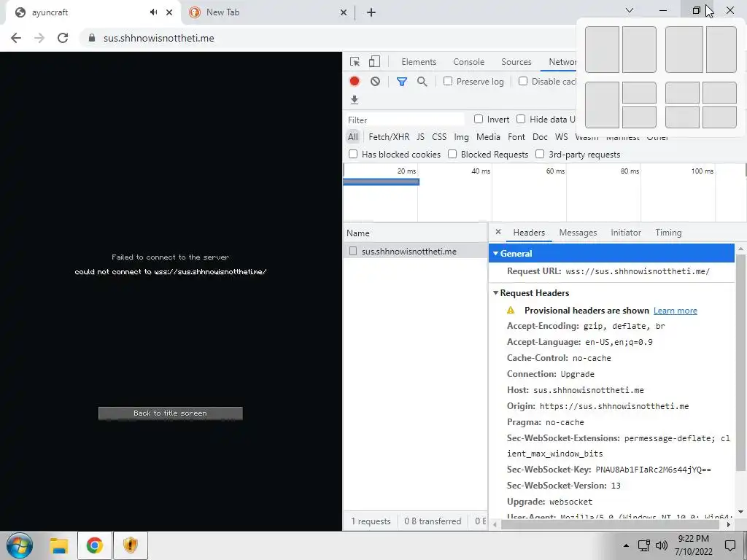
Task: Open File Explorer from taskbar
Action: [59, 545]
